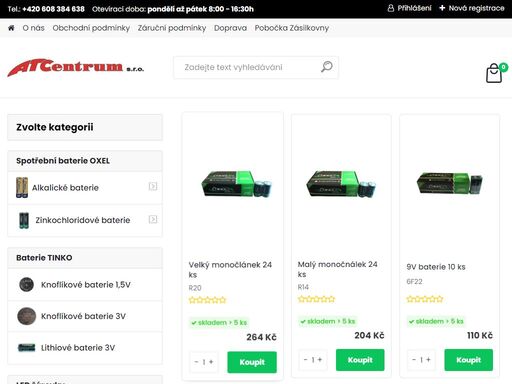
Task: Open the Obchodní podmínky menu item
Action: click(x=91, y=28)
